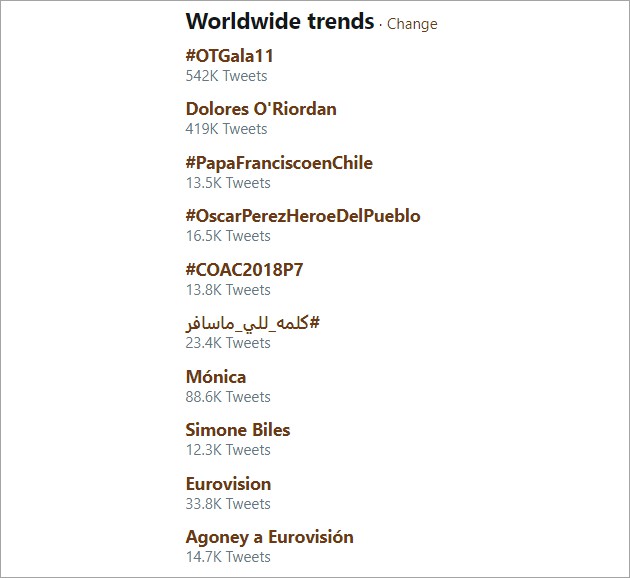Click the 88.6K Tweets count under Mónica
Screen dimensions: 630x578
[228, 397]
